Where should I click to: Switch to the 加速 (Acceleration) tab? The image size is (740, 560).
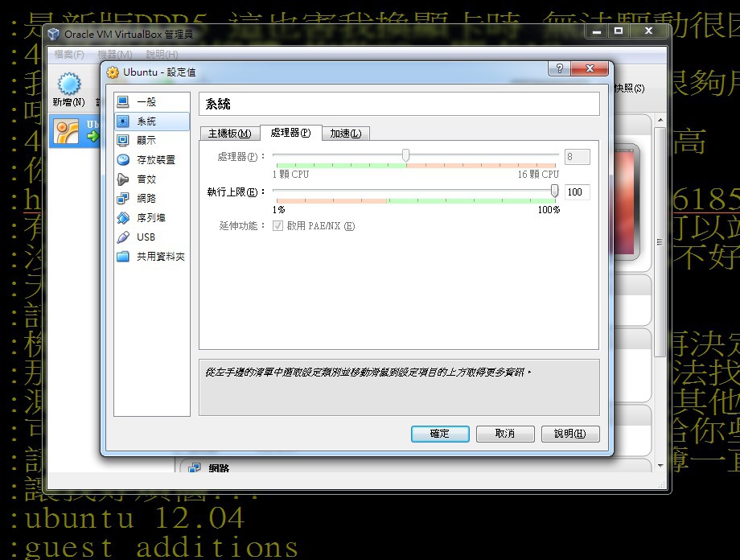coord(346,134)
